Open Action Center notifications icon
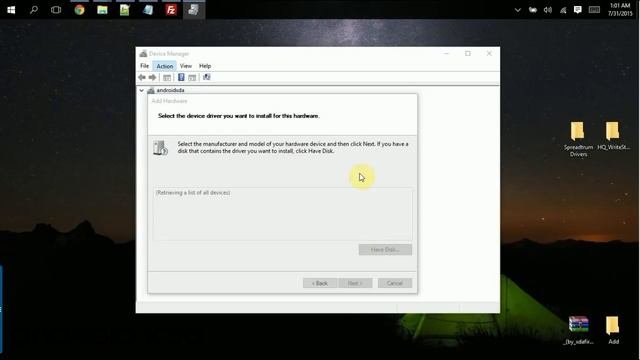Image resolution: width=640 pixels, height=360 pixels. click(x=578, y=10)
